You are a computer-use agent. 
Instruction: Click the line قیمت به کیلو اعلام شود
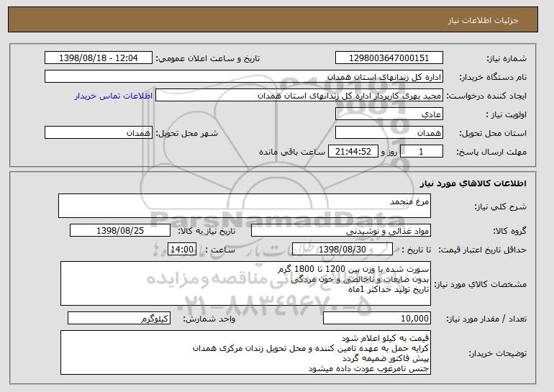click(385, 338)
